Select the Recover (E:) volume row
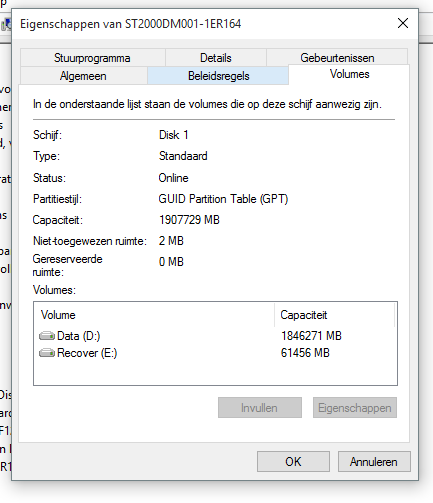The height and width of the screenshot is (503, 433). coord(215,353)
